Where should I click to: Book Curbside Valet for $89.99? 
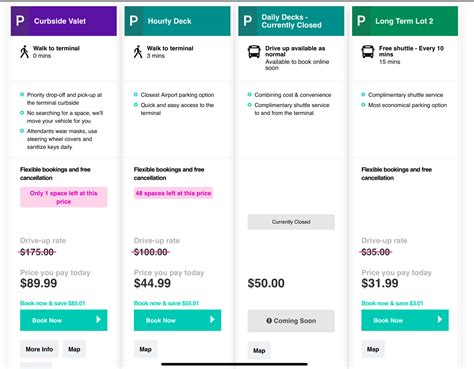tap(64, 320)
